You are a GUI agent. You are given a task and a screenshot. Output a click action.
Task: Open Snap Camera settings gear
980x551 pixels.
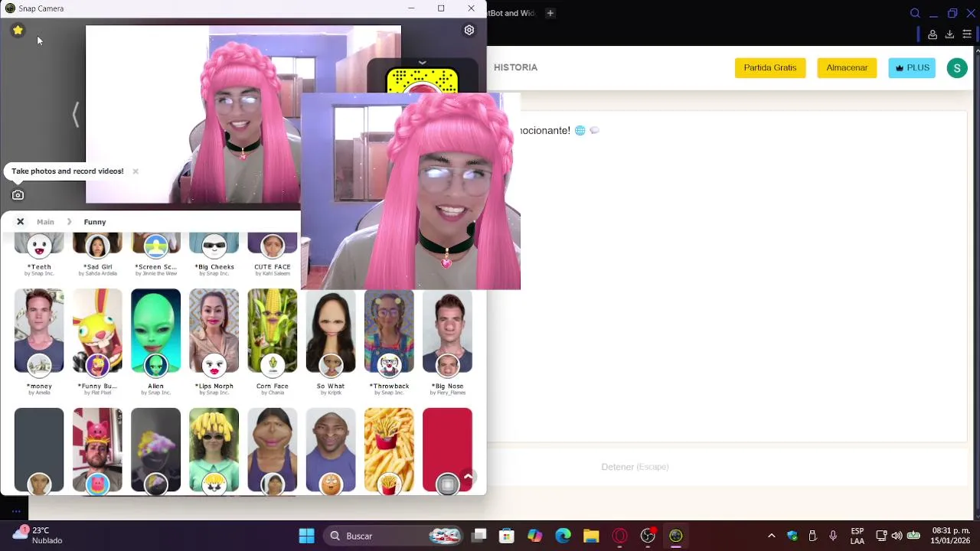coord(469,30)
